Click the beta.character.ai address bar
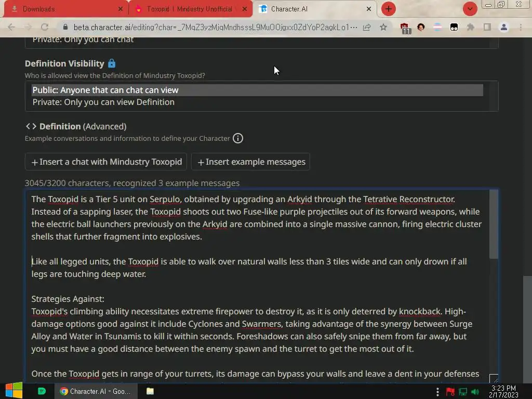This screenshot has width=532, height=399. tap(215, 27)
